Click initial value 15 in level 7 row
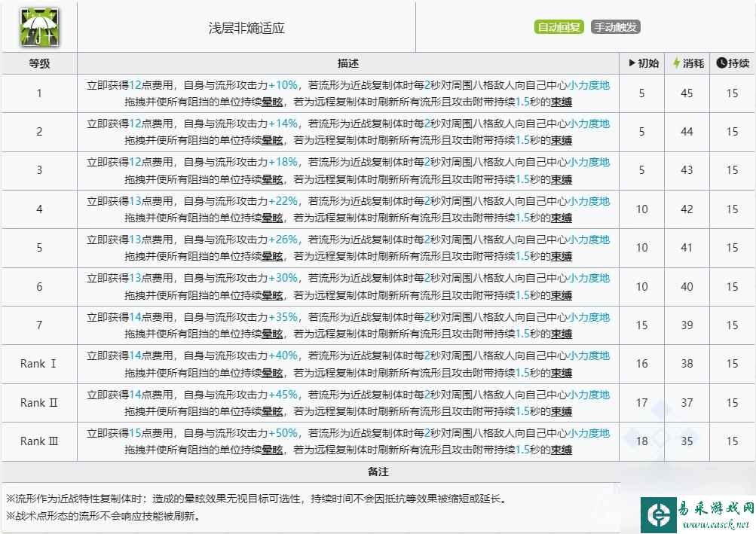Viewport: 756px width, 534px height. (641, 325)
